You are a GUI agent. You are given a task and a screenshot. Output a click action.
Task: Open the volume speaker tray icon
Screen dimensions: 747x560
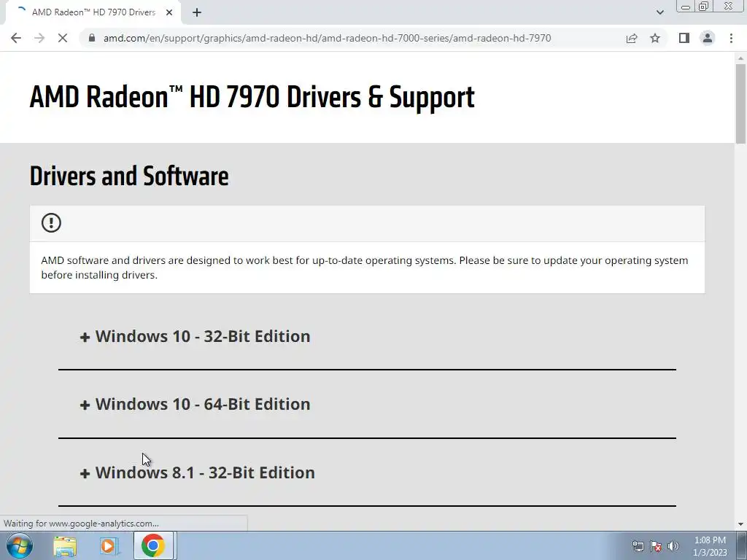point(673,546)
